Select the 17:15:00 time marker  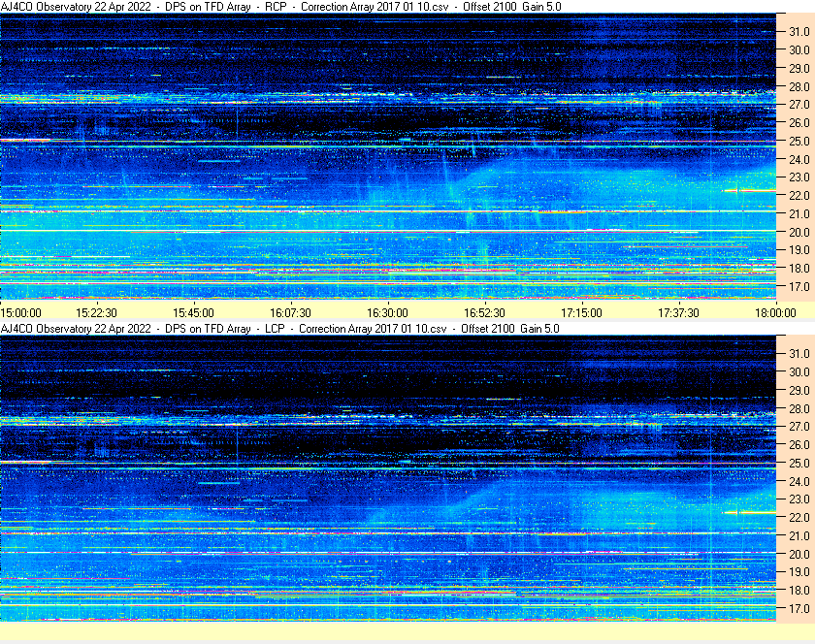tap(581, 312)
